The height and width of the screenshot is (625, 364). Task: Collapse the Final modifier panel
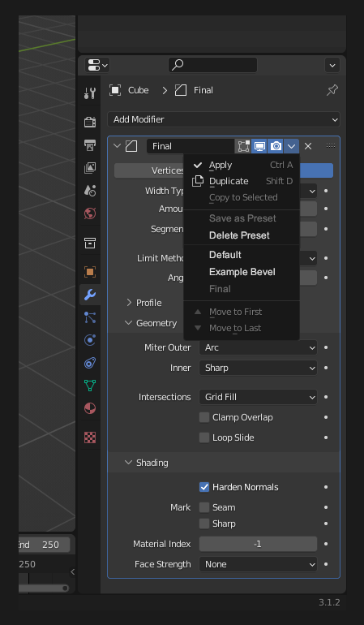[117, 146]
